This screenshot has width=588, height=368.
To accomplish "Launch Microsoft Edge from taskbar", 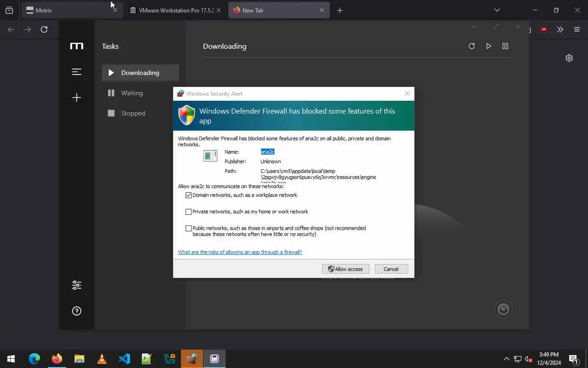I will 34,359.
